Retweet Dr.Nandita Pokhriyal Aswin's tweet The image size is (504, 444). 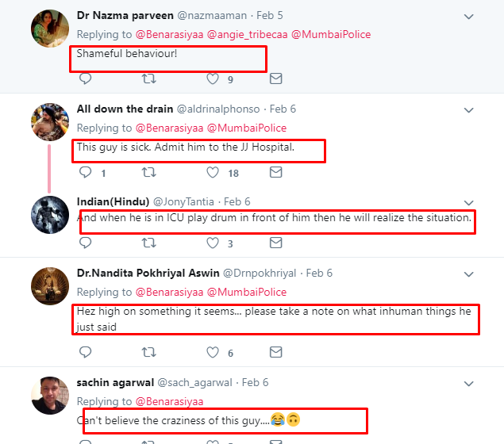tap(148, 352)
